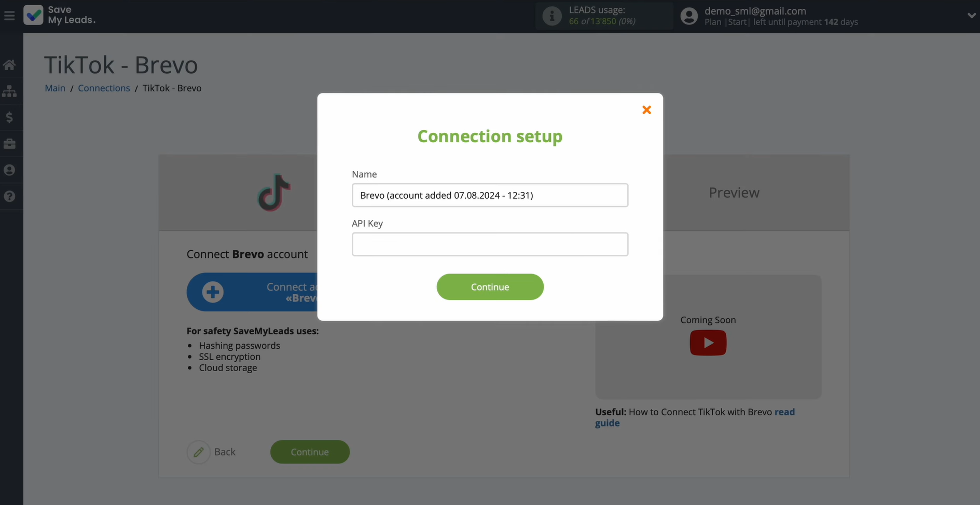Click the Connect account Brevo button
The image size is (980, 505).
point(252,292)
